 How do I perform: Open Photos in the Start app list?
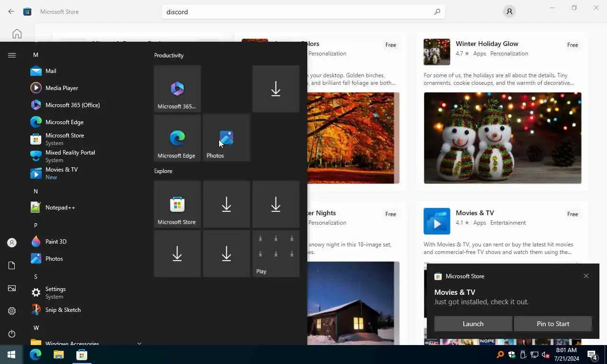pos(85,259)
